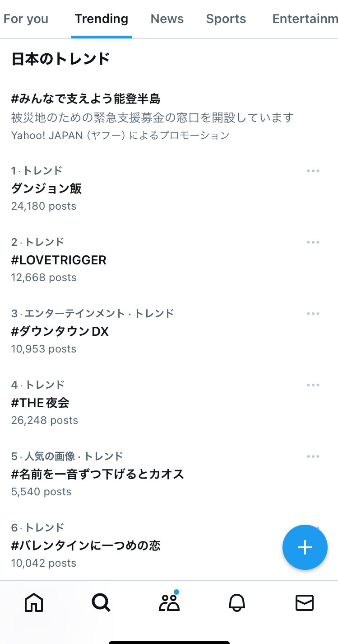This screenshot has width=338, height=644.
Task: Expand options for #名前を一音ずつ下げるとカオス trend
Action: coord(313,456)
